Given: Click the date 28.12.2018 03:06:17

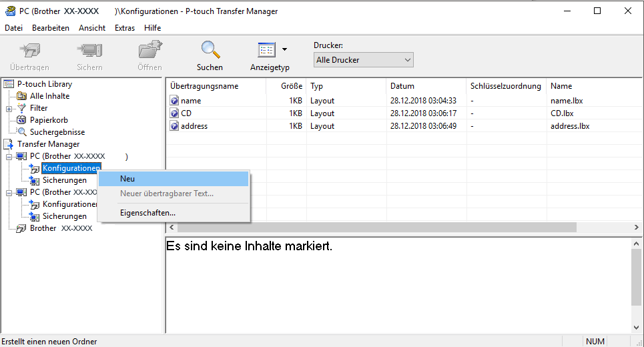Looking at the screenshot, I should (424, 113).
